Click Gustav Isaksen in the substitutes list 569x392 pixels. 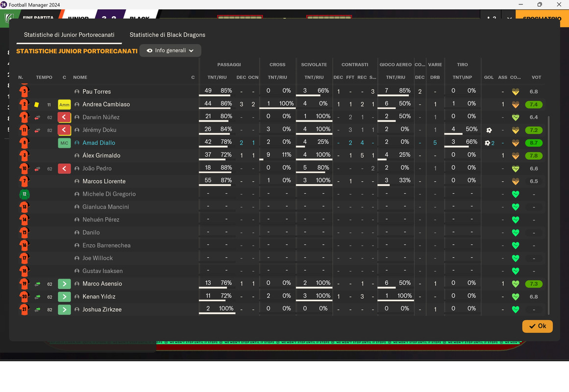[x=102, y=271]
